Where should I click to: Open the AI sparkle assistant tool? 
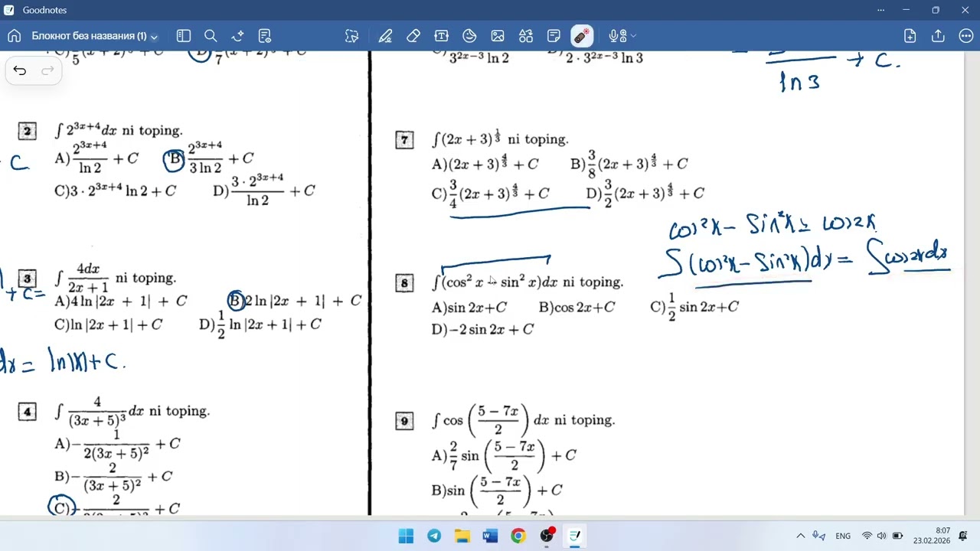[x=237, y=36]
